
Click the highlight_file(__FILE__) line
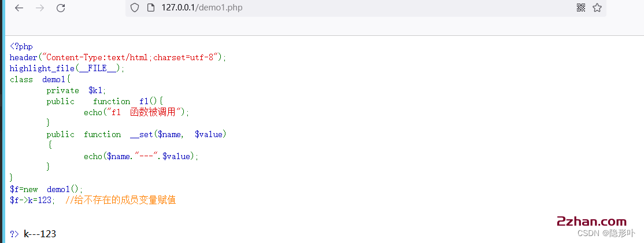[67, 68]
